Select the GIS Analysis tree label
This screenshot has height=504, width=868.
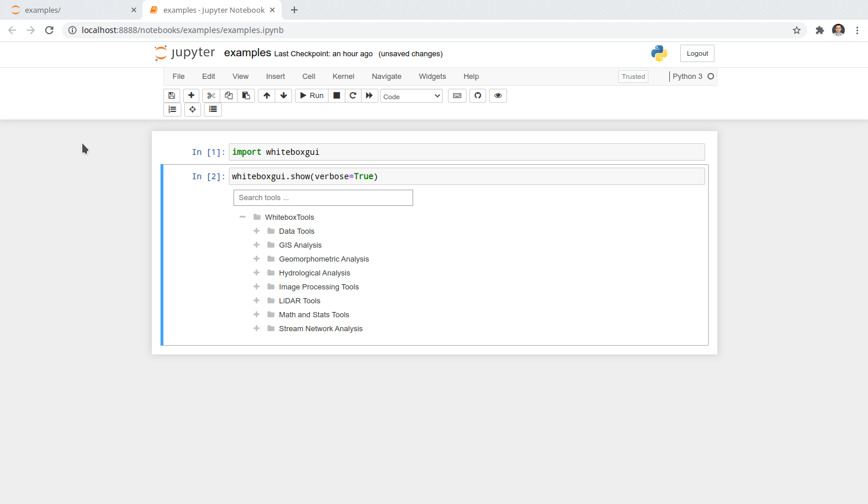(x=300, y=245)
